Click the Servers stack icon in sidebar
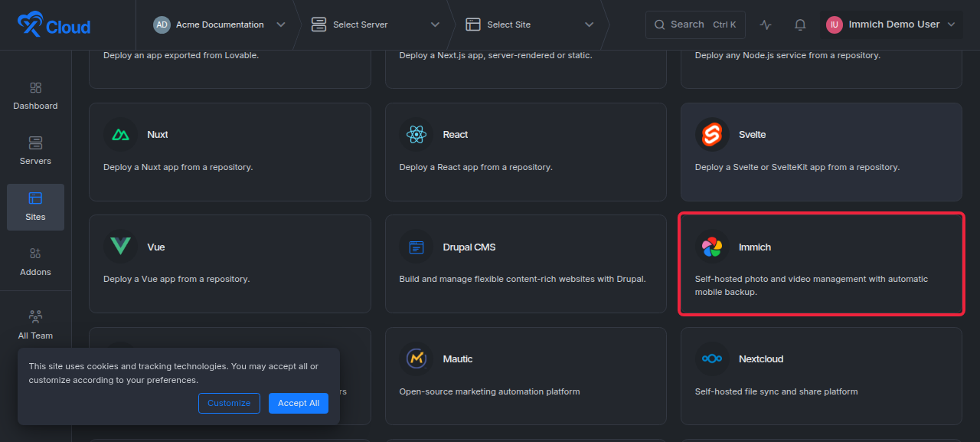 [35, 143]
